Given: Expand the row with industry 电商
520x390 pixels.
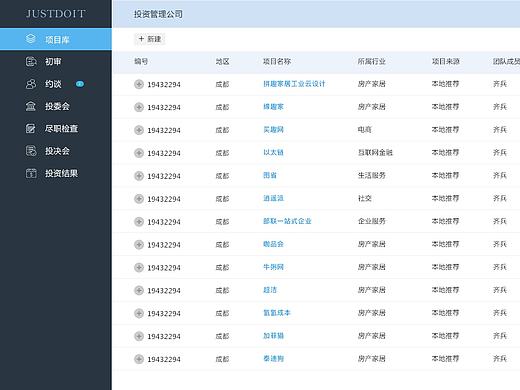Looking at the screenshot, I should click(x=139, y=130).
